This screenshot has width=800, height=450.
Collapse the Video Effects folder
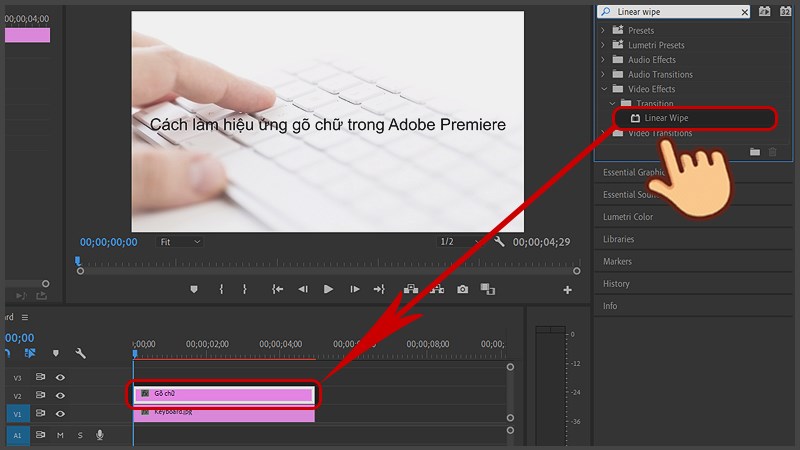604,89
